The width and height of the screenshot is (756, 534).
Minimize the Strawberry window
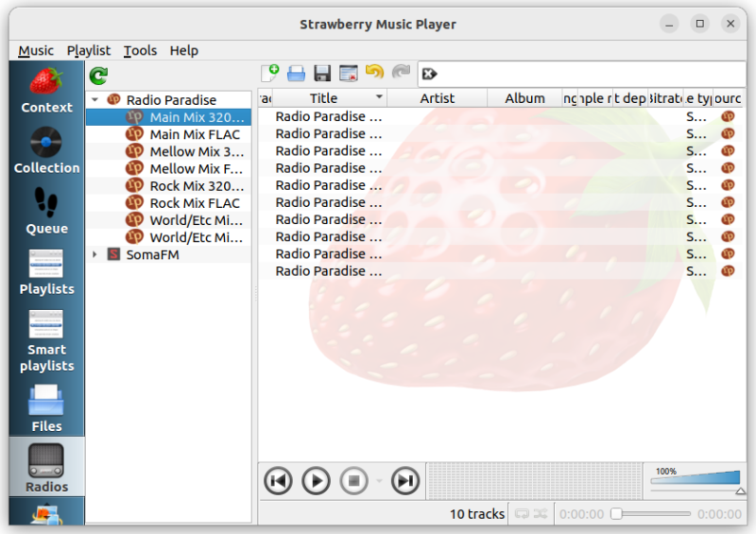tap(669, 24)
